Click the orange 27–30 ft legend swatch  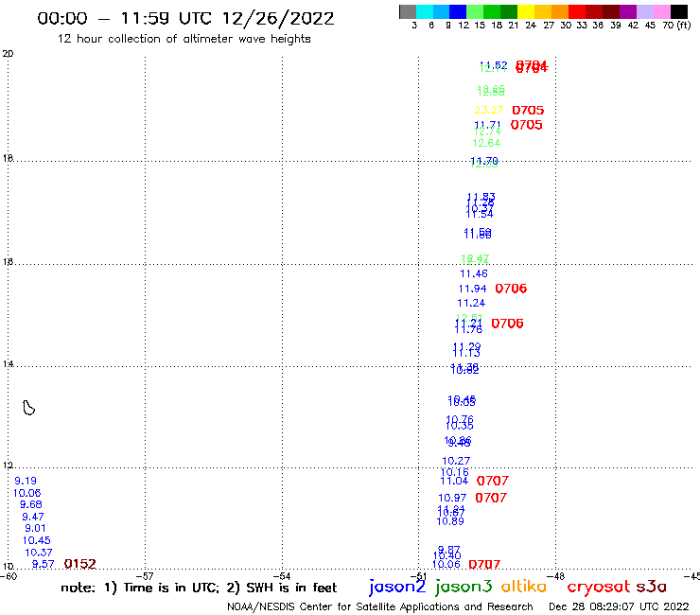pyautogui.click(x=559, y=11)
